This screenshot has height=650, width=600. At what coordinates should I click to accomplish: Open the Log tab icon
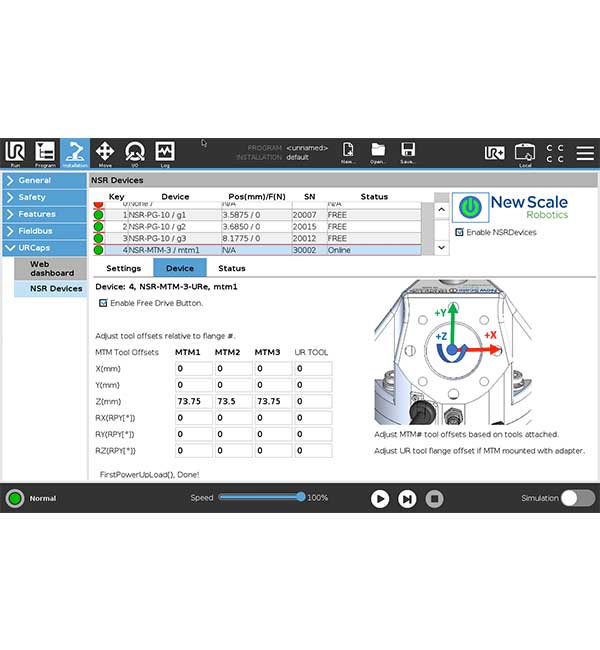click(165, 153)
